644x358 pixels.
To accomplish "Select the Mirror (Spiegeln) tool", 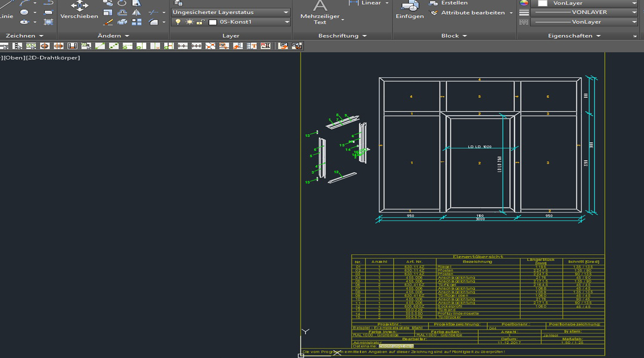I will click(136, 13).
